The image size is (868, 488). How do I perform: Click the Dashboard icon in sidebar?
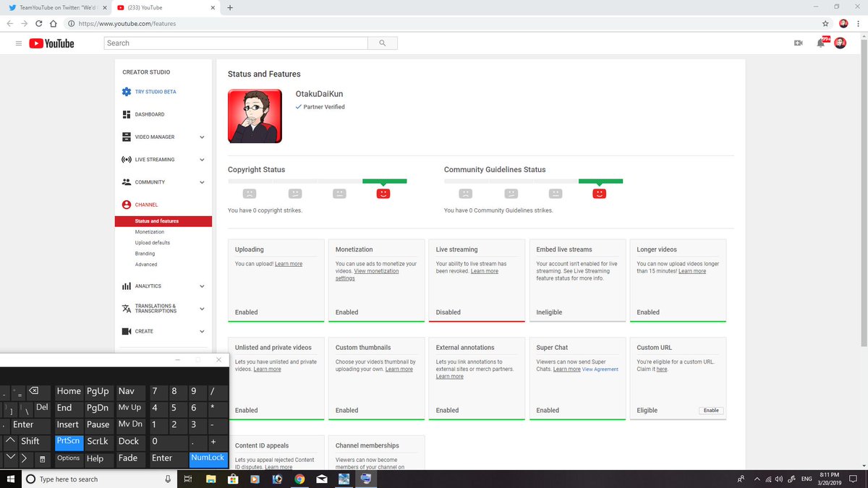[127, 114]
